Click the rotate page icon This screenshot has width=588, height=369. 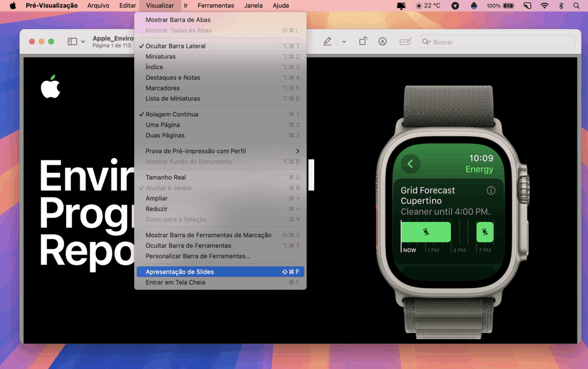pos(363,42)
